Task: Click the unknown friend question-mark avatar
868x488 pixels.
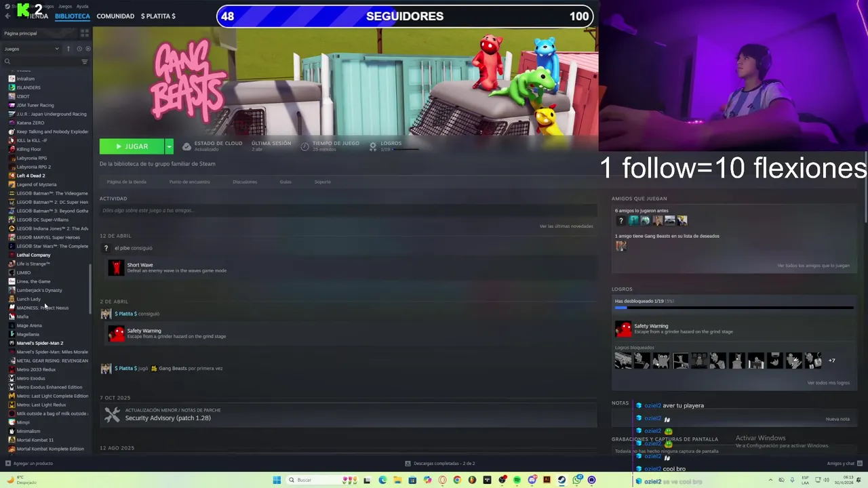Action: coord(620,220)
